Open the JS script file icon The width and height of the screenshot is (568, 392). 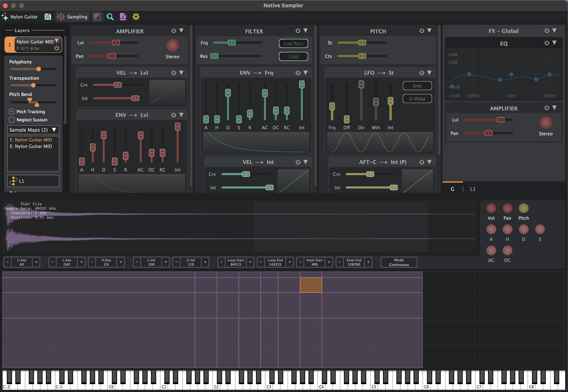pyautogui.click(x=123, y=17)
